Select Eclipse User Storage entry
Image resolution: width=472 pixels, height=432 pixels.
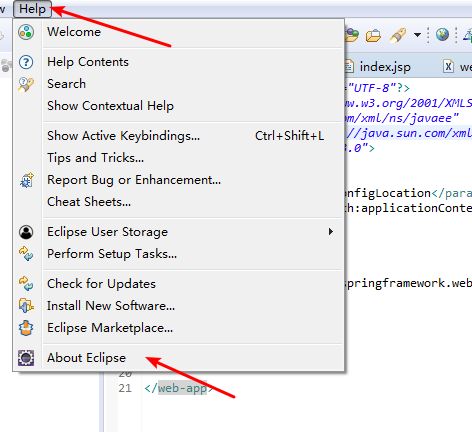pos(178,232)
